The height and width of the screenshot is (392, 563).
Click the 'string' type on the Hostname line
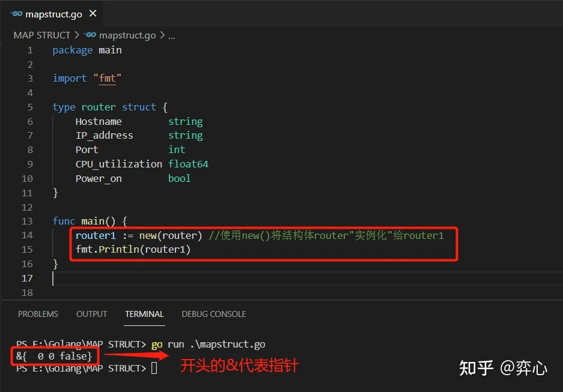(x=186, y=122)
